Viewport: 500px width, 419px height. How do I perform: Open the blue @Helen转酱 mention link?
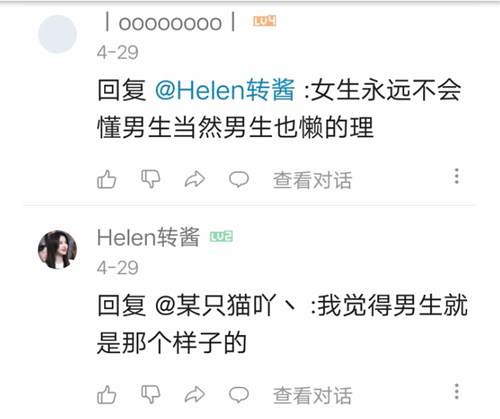coord(225,90)
